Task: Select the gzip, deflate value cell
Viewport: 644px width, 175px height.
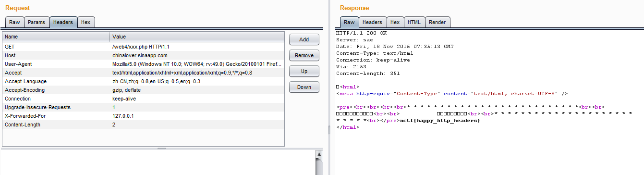Action: click(x=197, y=90)
